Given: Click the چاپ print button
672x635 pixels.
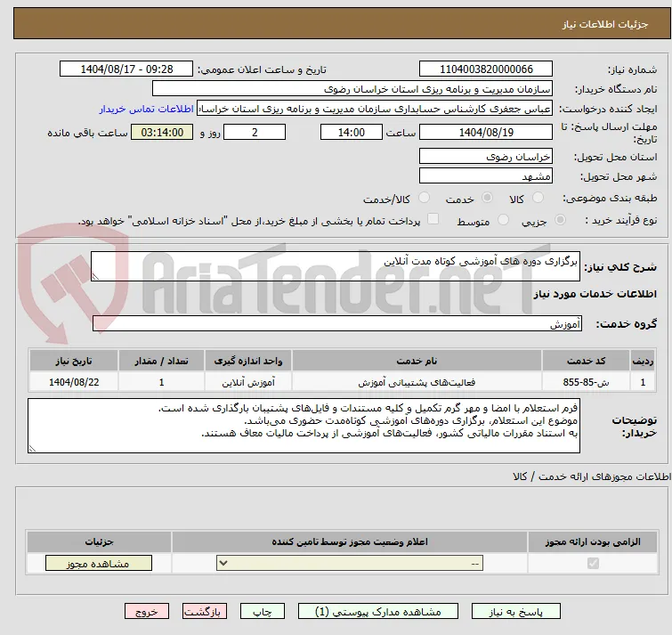Looking at the screenshot, I should 263,612.
